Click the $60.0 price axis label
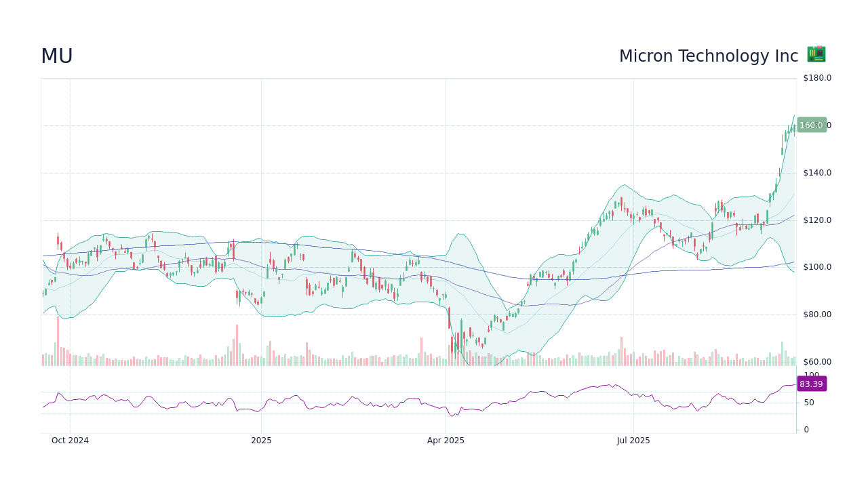This screenshot has width=868, height=488. [817, 362]
